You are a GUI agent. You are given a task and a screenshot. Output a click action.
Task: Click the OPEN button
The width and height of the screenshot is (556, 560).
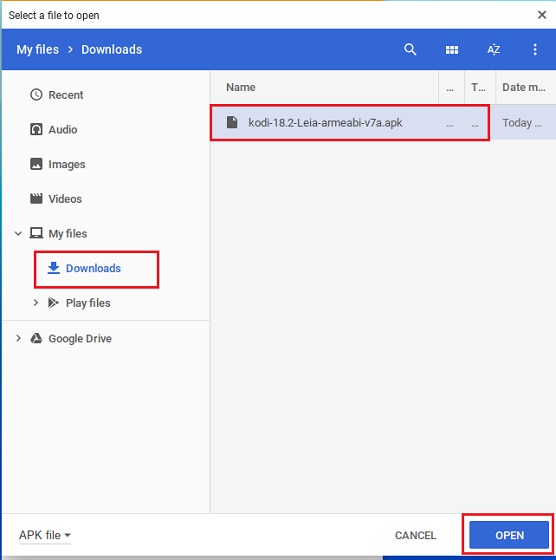tap(509, 535)
